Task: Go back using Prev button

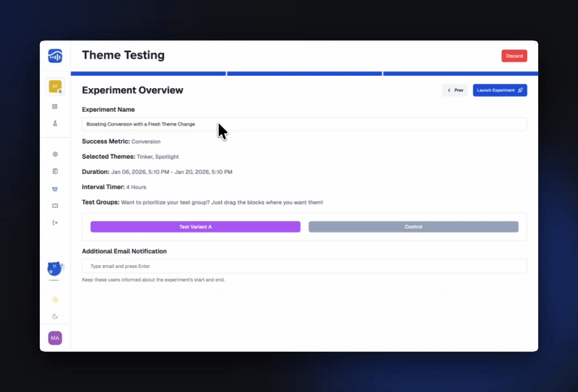Action: click(454, 90)
